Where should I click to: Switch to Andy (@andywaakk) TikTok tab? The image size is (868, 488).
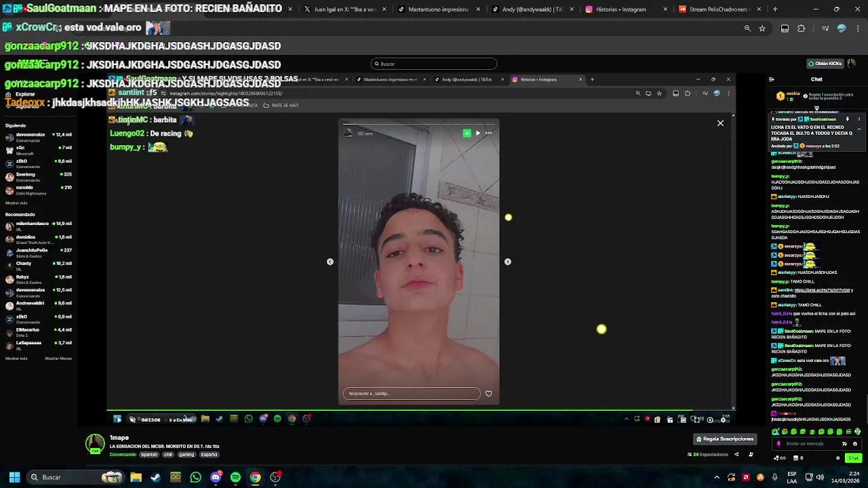[x=532, y=9]
